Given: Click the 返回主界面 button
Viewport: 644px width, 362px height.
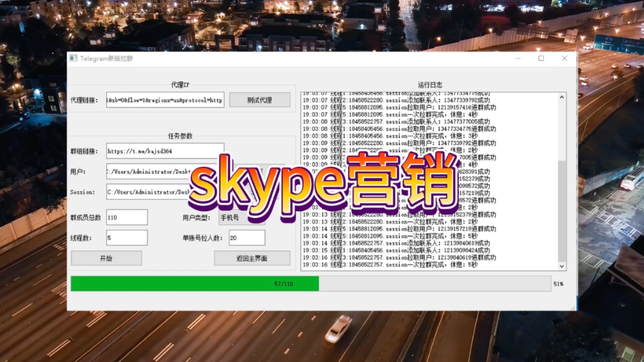Looking at the screenshot, I should [x=252, y=258].
